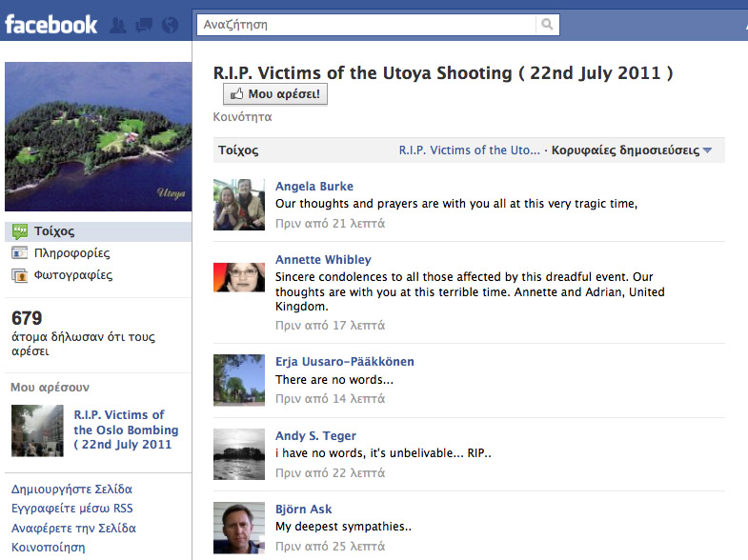Click Αναφέρετε την Σελίδα link
748x560 pixels.
[x=73, y=528]
